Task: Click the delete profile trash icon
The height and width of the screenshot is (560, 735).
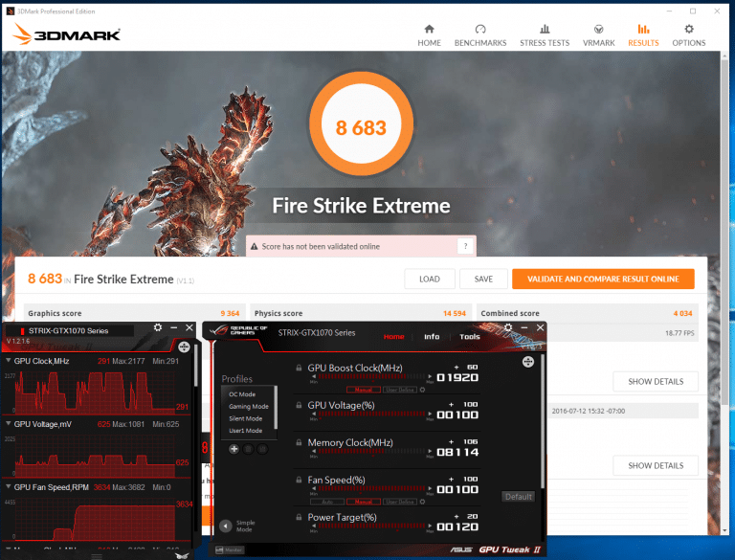Action: pyautogui.click(x=249, y=449)
